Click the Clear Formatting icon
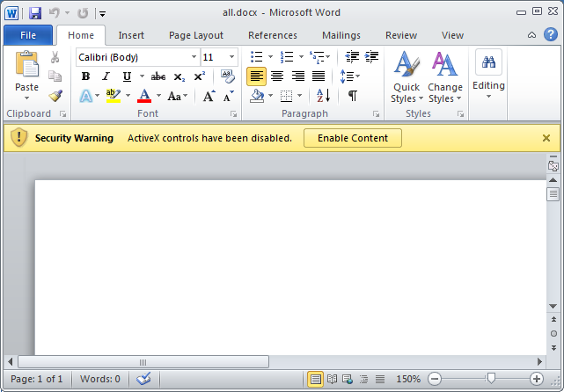564x392 pixels. 228,76
